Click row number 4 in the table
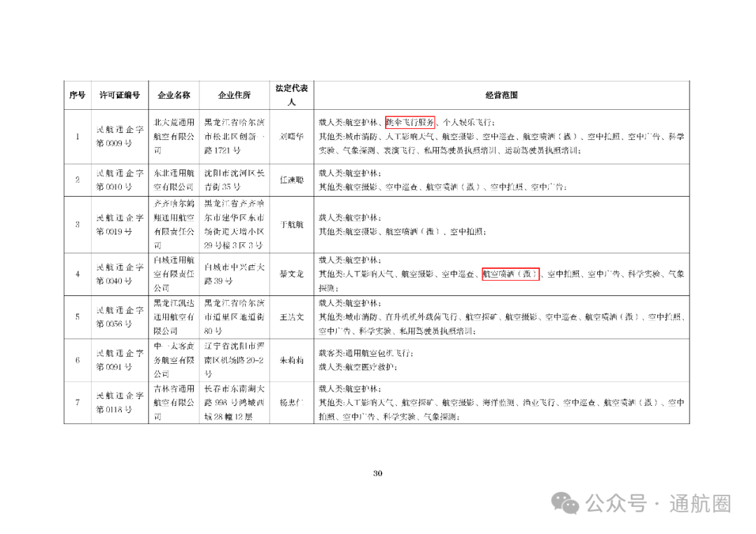This screenshot has height=534, width=756. click(77, 275)
